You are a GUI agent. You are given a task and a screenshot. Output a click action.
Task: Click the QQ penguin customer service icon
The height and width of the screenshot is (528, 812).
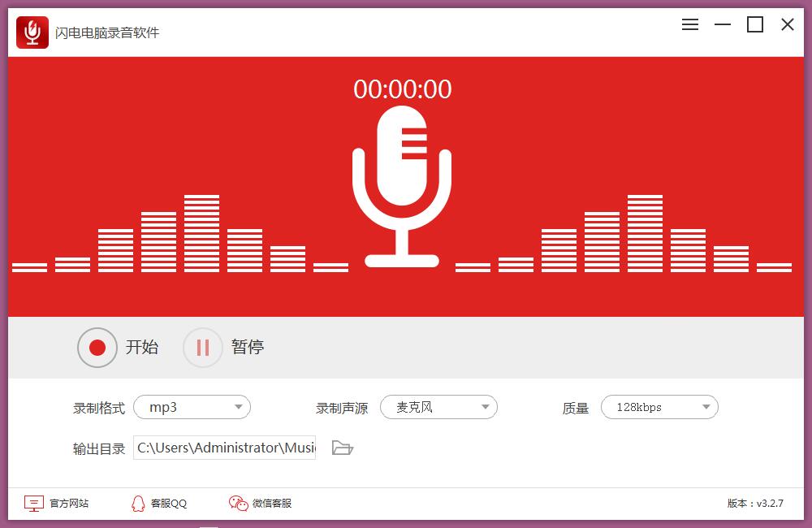140,503
